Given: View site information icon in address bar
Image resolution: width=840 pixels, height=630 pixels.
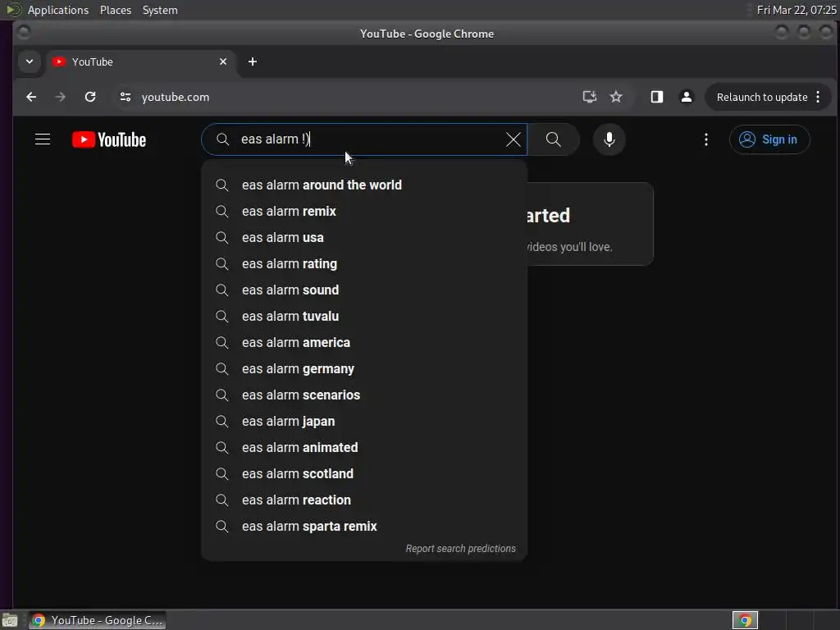Looking at the screenshot, I should click(126, 97).
